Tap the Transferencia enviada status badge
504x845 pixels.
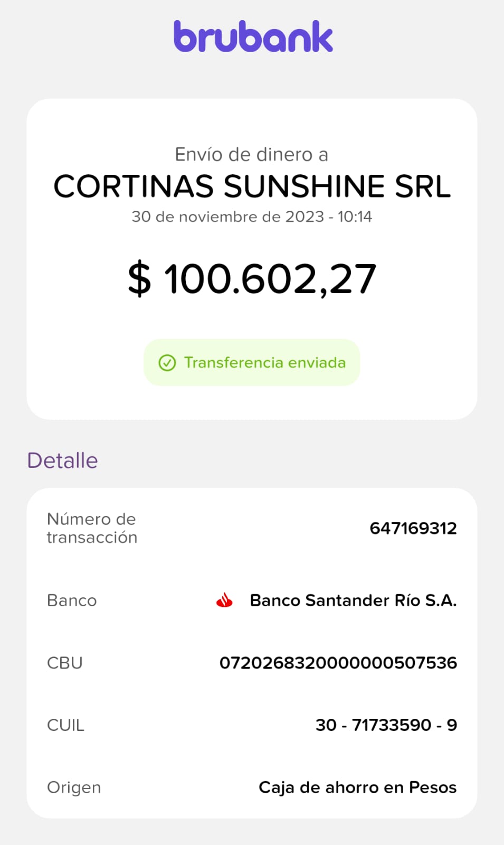252,362
